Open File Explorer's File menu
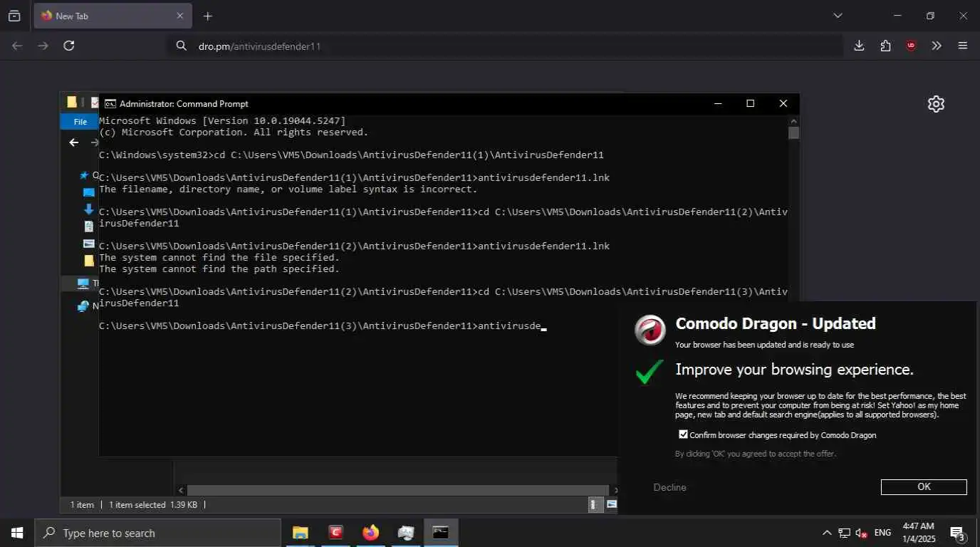This screenshot has width=980, height=547. 80,122
